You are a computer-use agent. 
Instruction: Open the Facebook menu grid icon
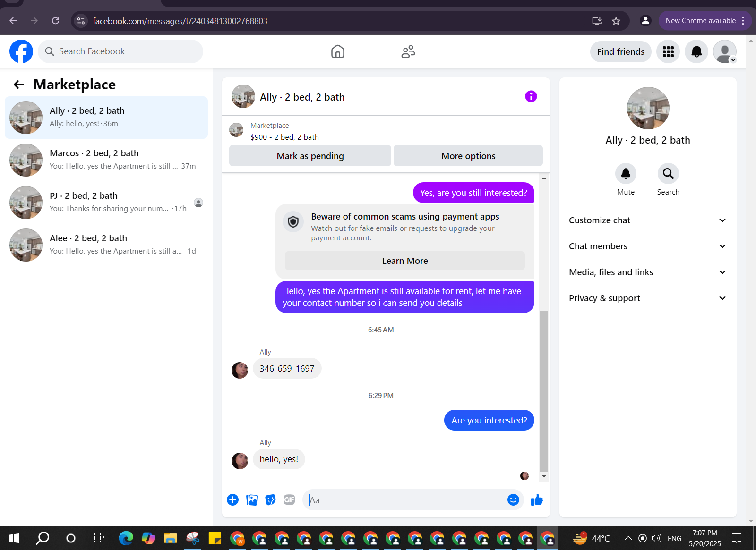point(668,51)
